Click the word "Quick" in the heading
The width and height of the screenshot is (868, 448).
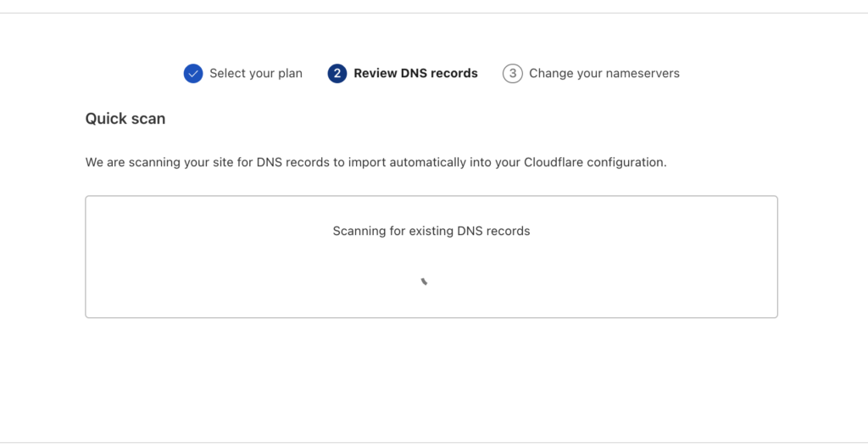(104, 119)
